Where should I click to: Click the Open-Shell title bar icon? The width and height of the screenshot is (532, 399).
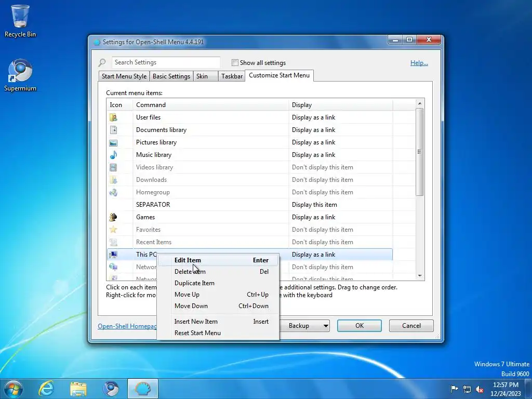point(97,42)
